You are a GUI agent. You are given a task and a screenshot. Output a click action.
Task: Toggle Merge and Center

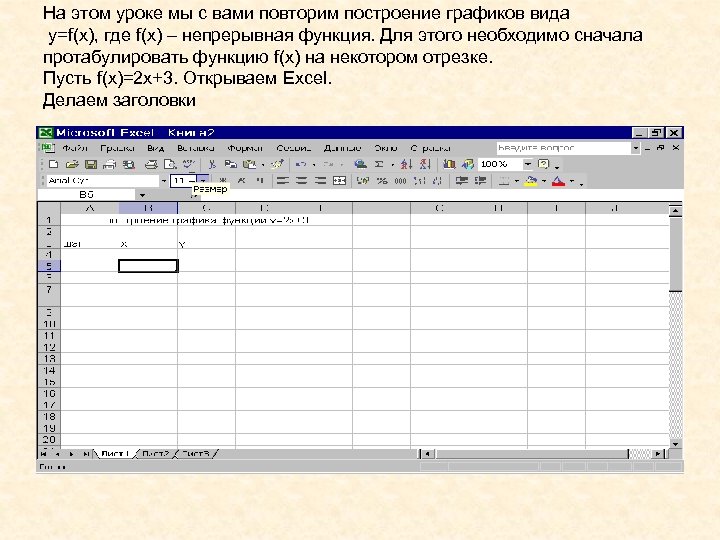(x=339, y=180)
